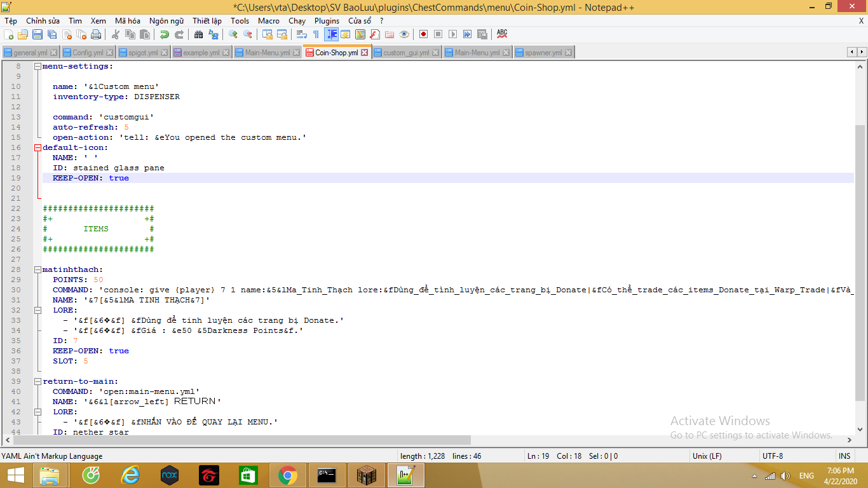The width and height of the screenshot is (868, 488).
Task: Click the volume speaker tray icon
Action: (x=785, y=476)
